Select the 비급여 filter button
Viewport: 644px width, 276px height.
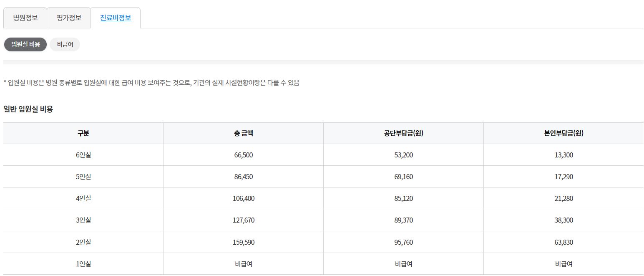click(x=65, y=44)
